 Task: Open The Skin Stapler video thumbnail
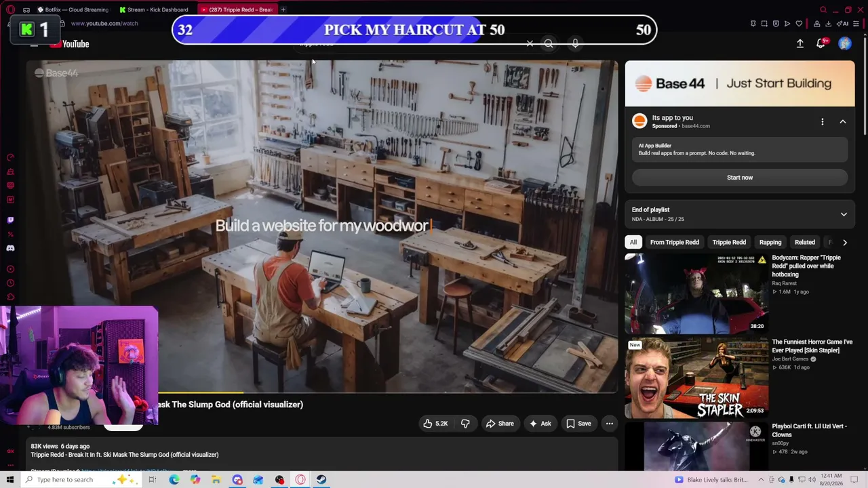696,378
